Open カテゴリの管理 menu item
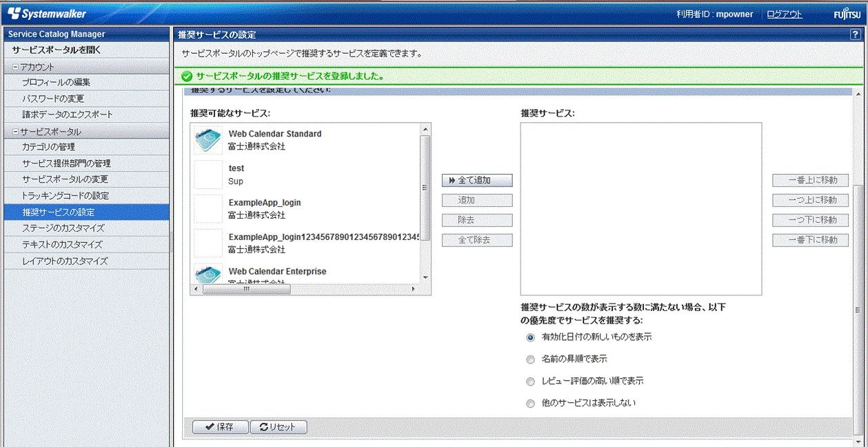 86,147
